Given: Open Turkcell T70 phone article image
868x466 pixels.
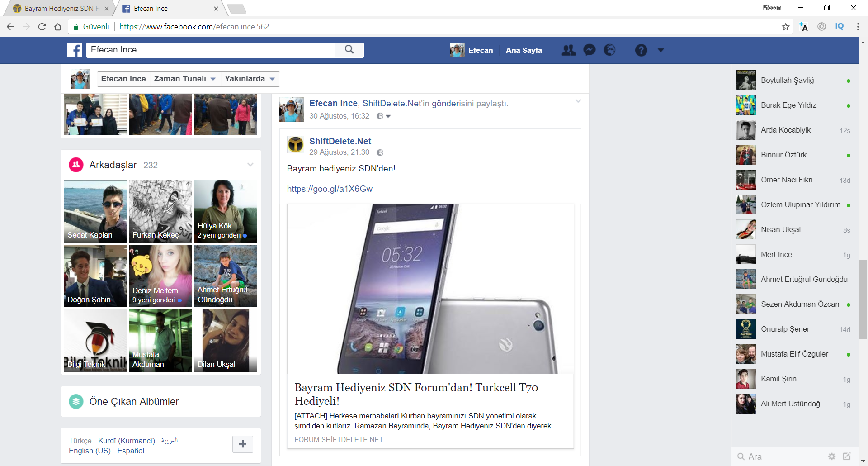Looking at the screenshot, I should (x=430, y=289).
